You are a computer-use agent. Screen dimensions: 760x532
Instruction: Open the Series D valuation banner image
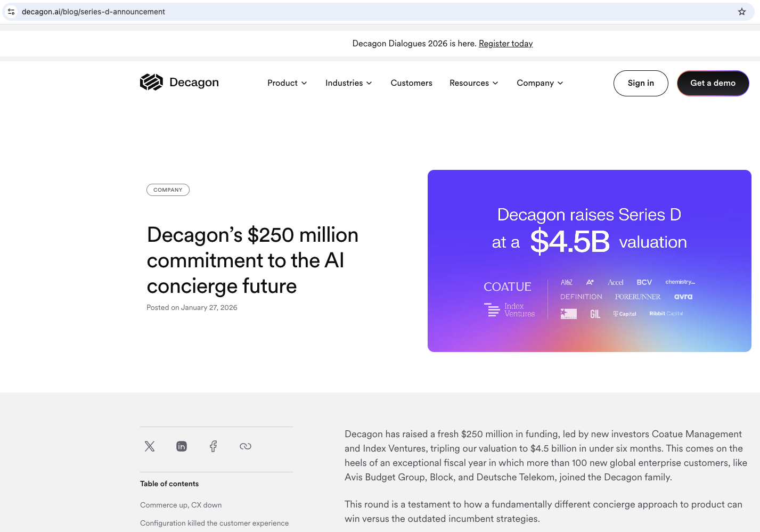(x=590, y=261)
